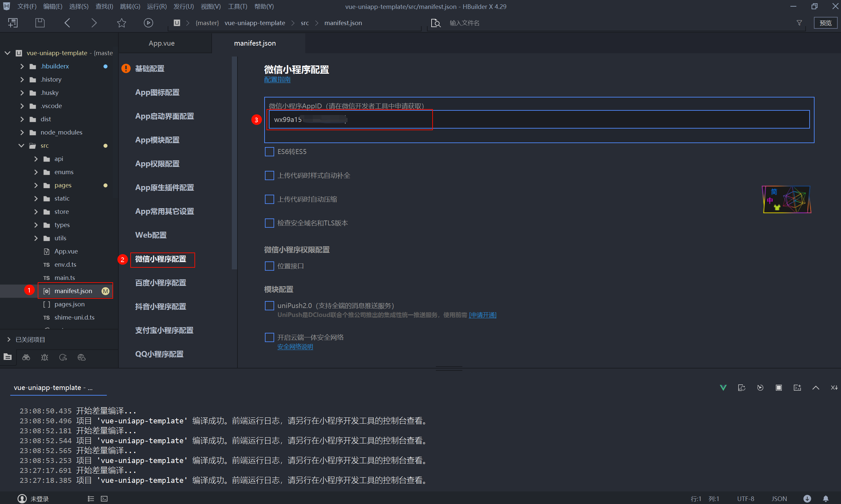Click the Run play circle icon
The image size is (841, 504).
point(148,23)
